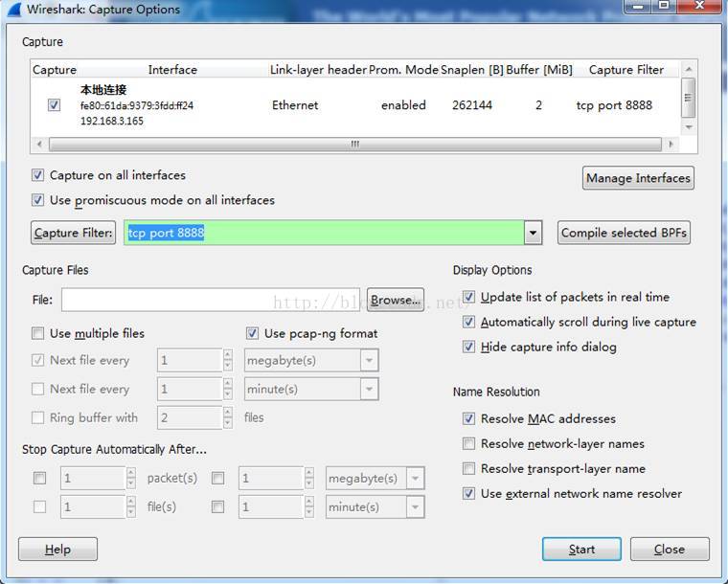The image size is (728, 584).
Task: Click the interface list vertical scrollbar thumb
Action: point(688,98)
